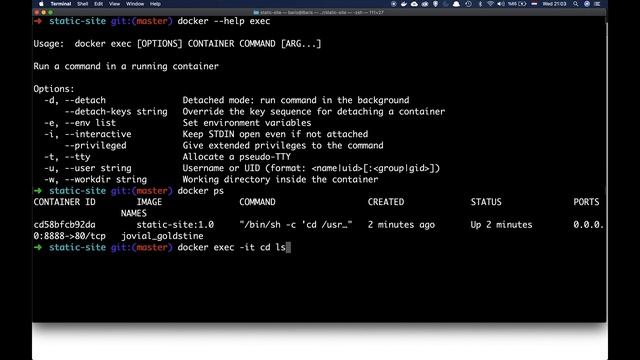Zoom Terminal with the green button
This screenshot has height=360, width=640.
click(51, 12)
